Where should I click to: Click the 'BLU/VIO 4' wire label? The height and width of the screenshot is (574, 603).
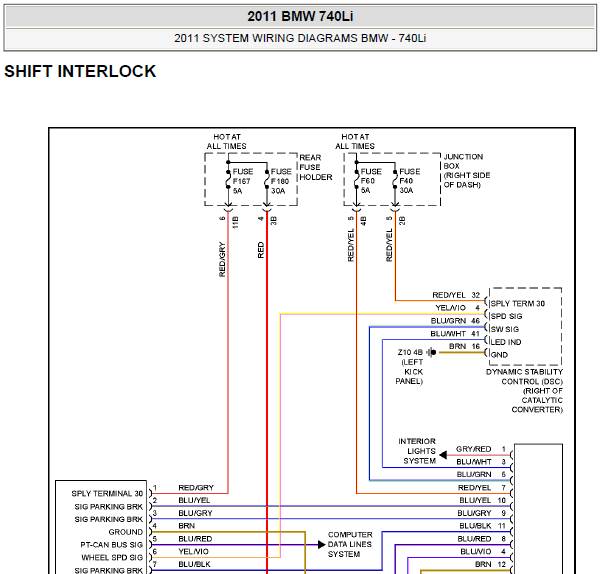pyautogui.click(x=483, y=552)
